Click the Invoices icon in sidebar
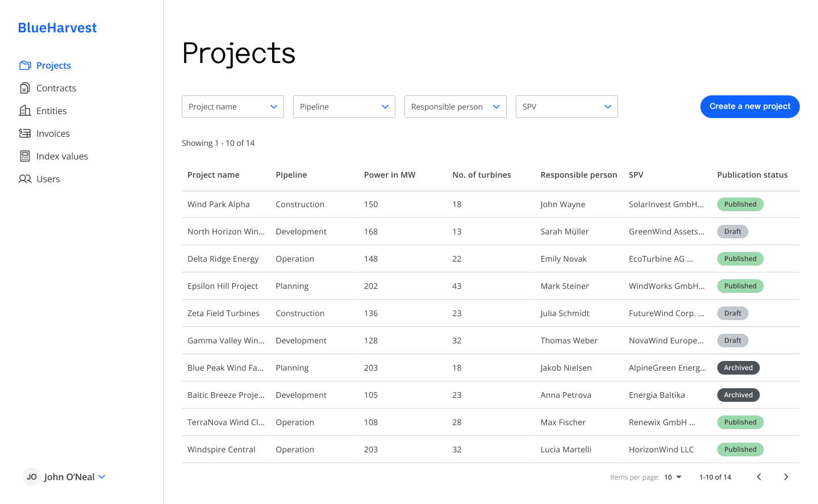The width and height of the screenshot is (818, 504). 25,133
